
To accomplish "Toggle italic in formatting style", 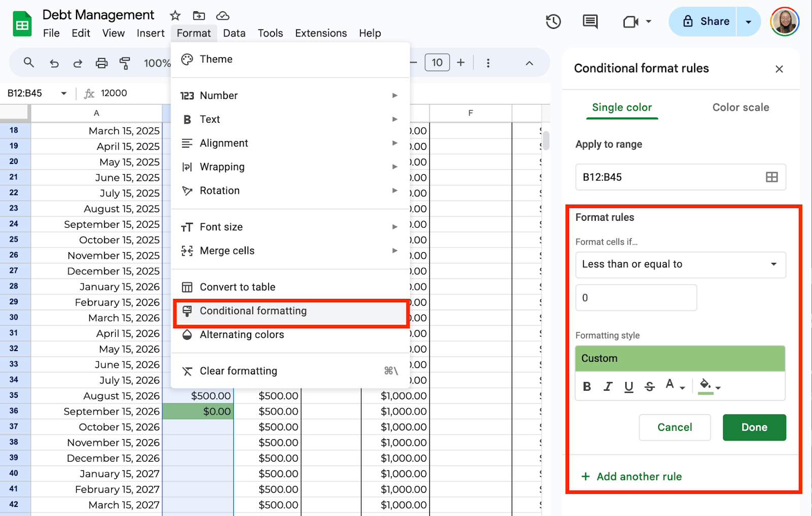I will pyautogui.click(x=608, y=387).
